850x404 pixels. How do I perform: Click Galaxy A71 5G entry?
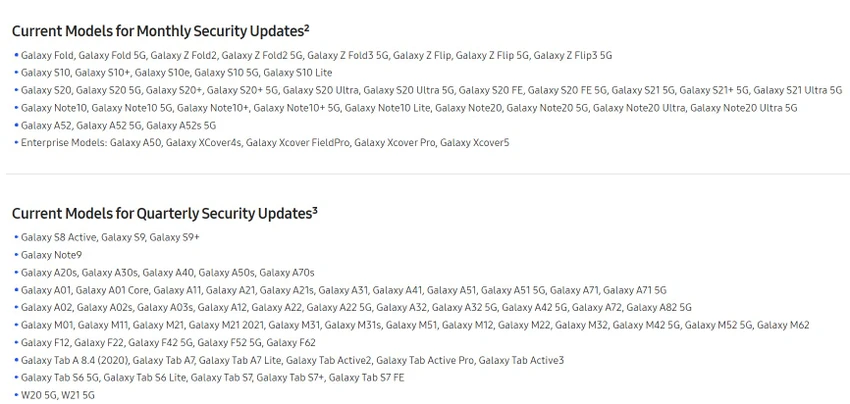[635, 290]
